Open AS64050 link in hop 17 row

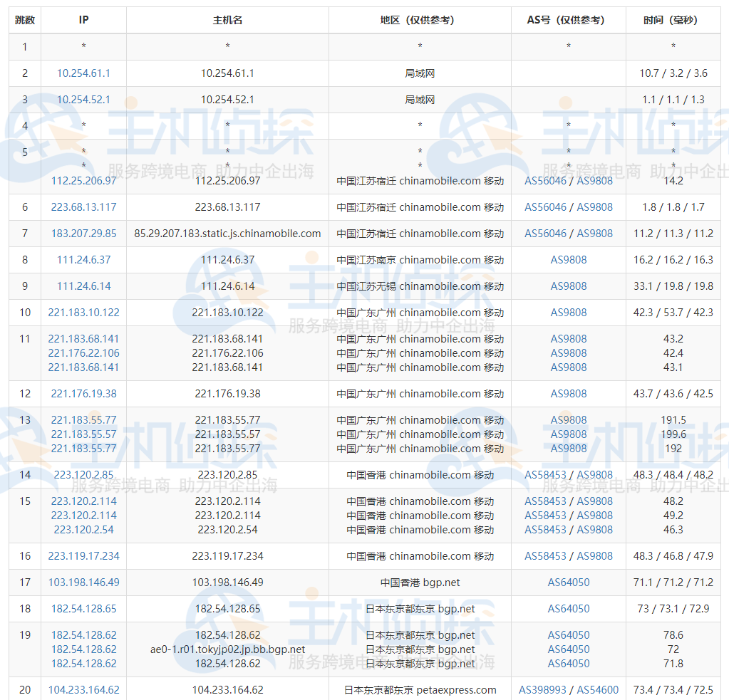click(569, 583)
